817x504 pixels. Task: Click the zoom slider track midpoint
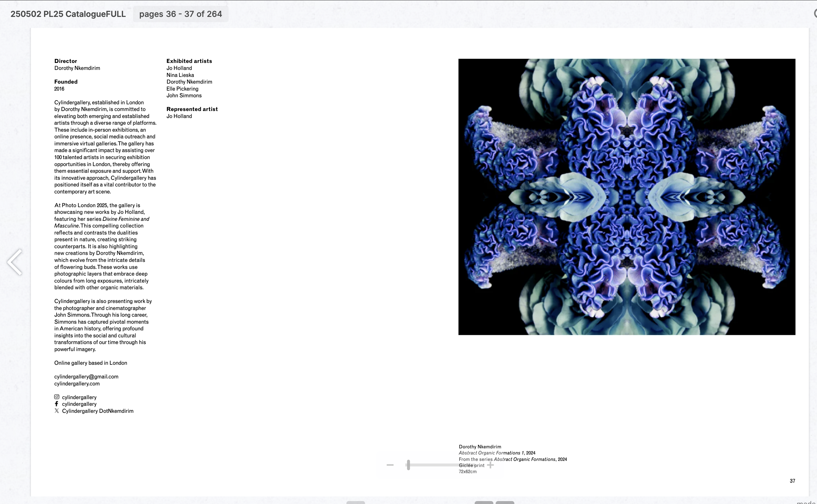point(440,465)
